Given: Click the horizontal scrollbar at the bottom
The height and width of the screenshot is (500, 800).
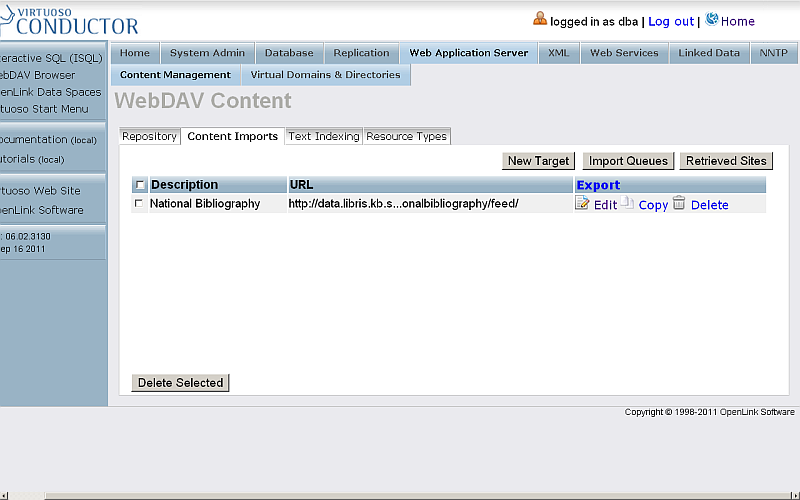Looking at the screenshot, I should 400,495.
